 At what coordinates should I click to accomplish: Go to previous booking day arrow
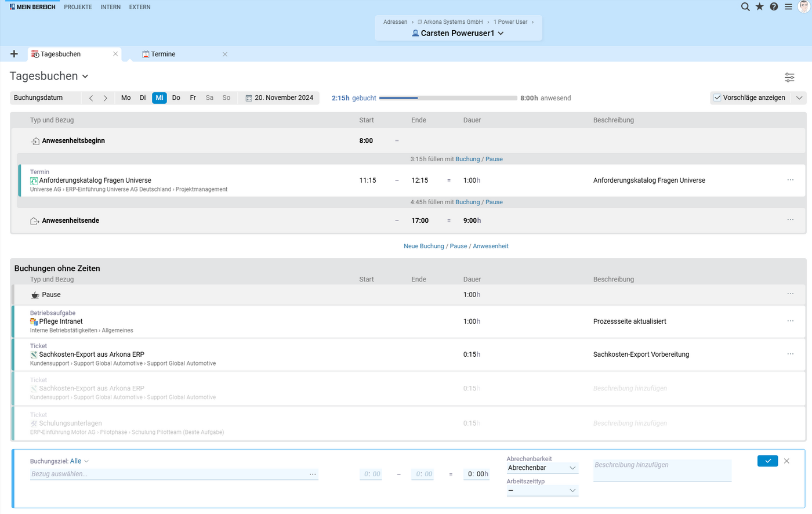91,98
